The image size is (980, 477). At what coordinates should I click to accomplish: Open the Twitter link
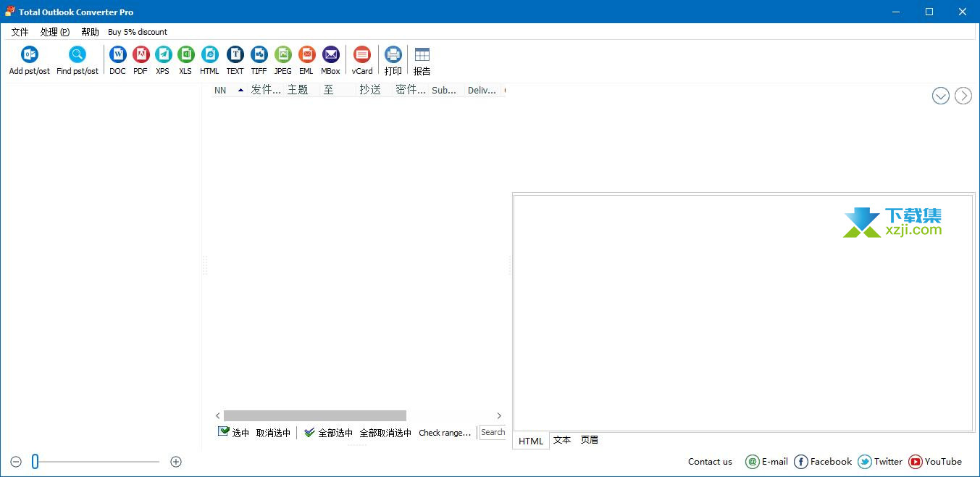(x=880, y=462)
